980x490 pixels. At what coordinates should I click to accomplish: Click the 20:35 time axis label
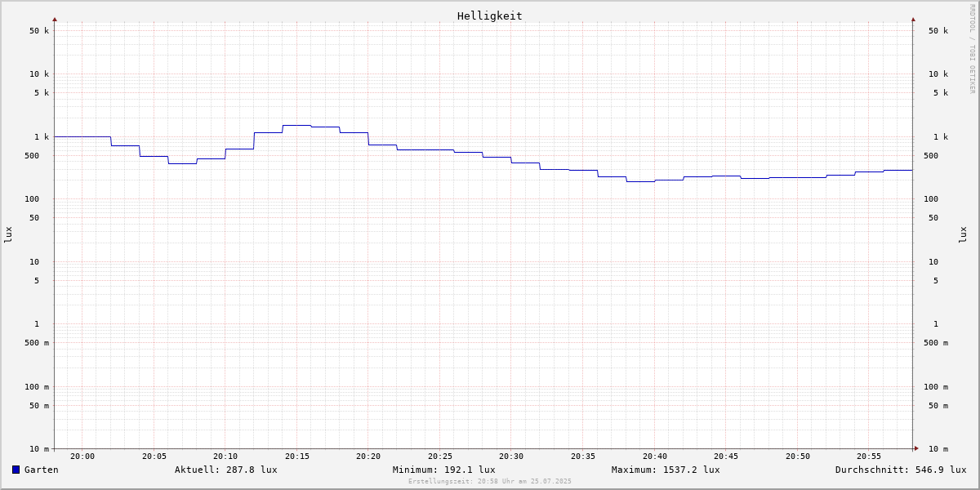click(x=583, y=457)
